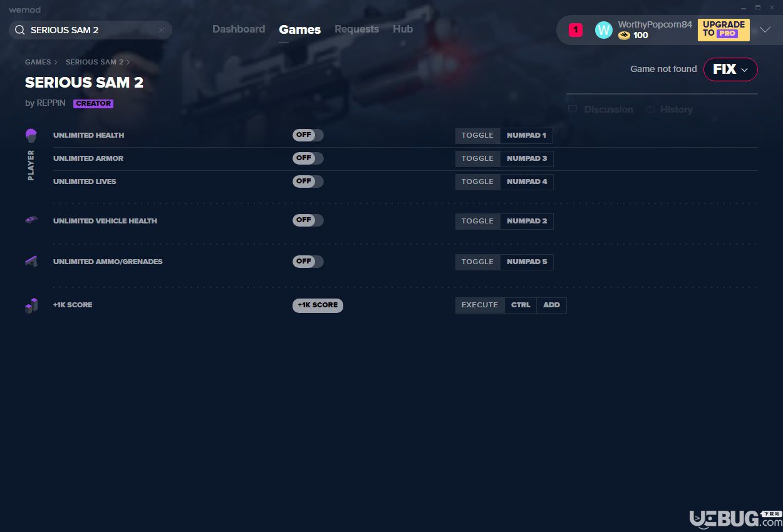Click the Game not found status text
Screen dimensions: 783x532
[663, 69]
